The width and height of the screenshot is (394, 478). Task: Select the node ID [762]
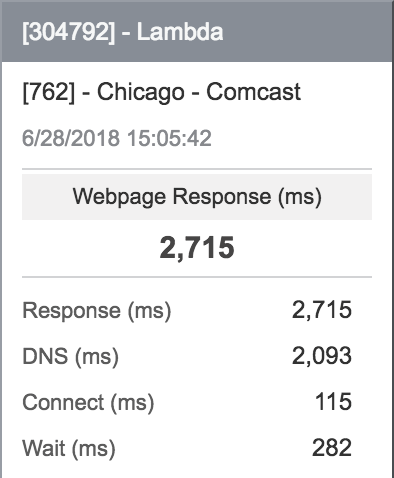point(49,92)
